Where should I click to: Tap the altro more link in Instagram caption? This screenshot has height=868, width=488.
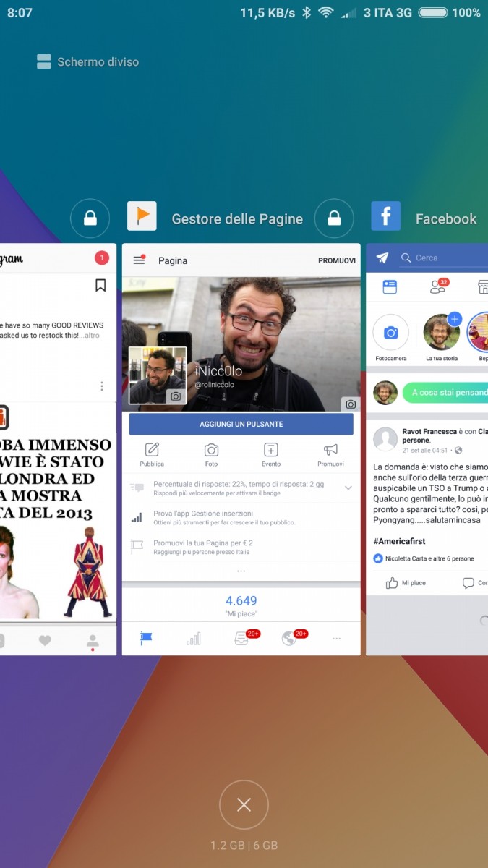point(92,336)
